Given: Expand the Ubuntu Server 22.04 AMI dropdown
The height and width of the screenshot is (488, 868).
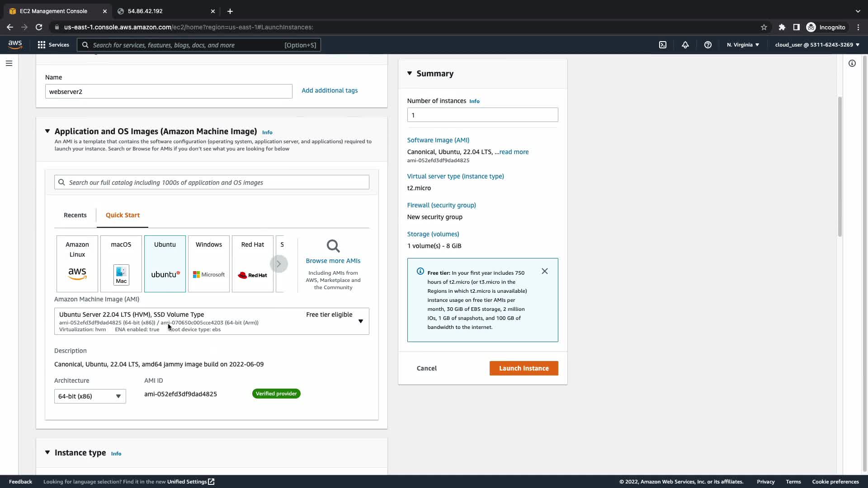Looking at the screenshot, I should click(360, 321).
